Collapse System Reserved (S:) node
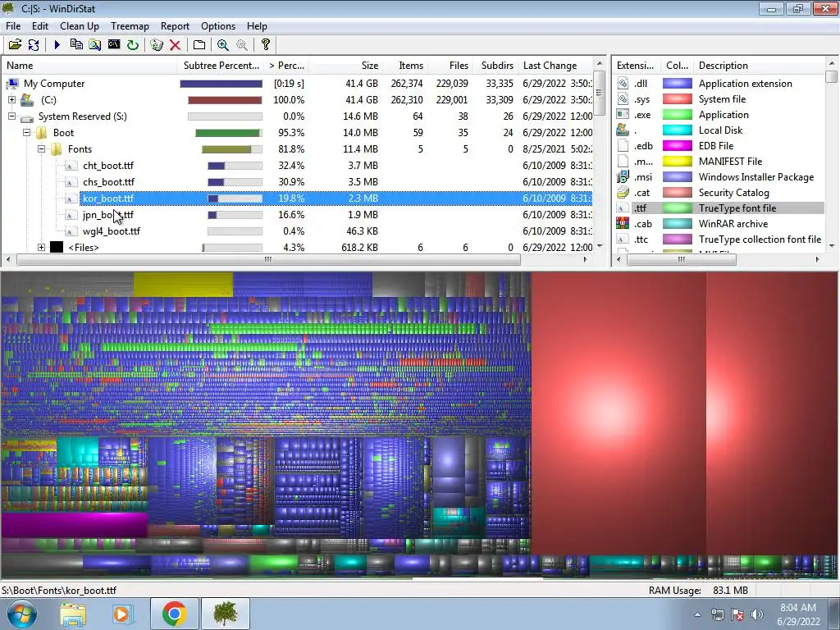Image resolution: width=840 pixels, height=630 pixels. click(x=11, y=116)
